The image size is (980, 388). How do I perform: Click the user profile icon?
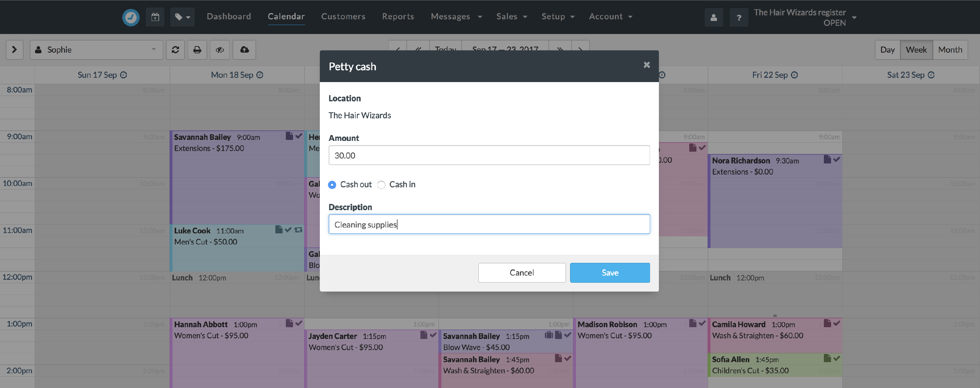[714, 18]
